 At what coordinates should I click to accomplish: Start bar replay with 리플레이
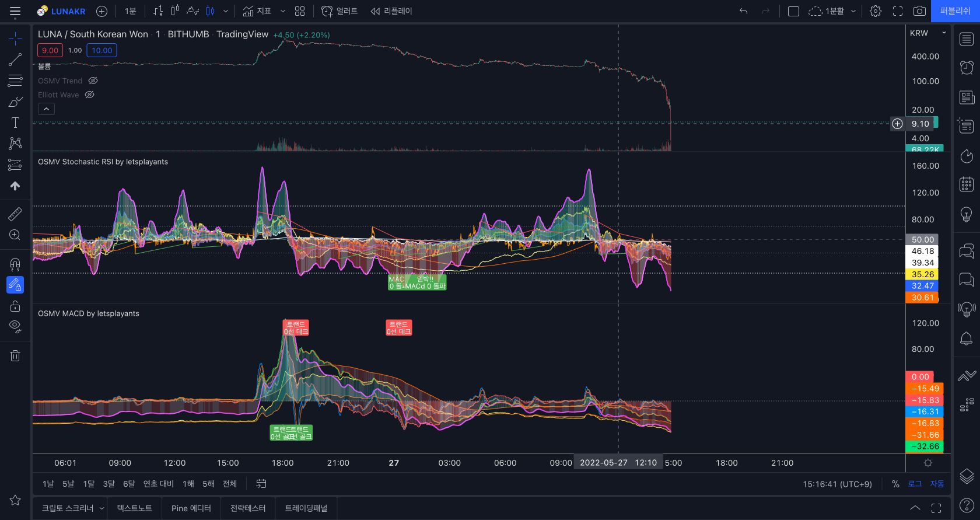point(391,11)
